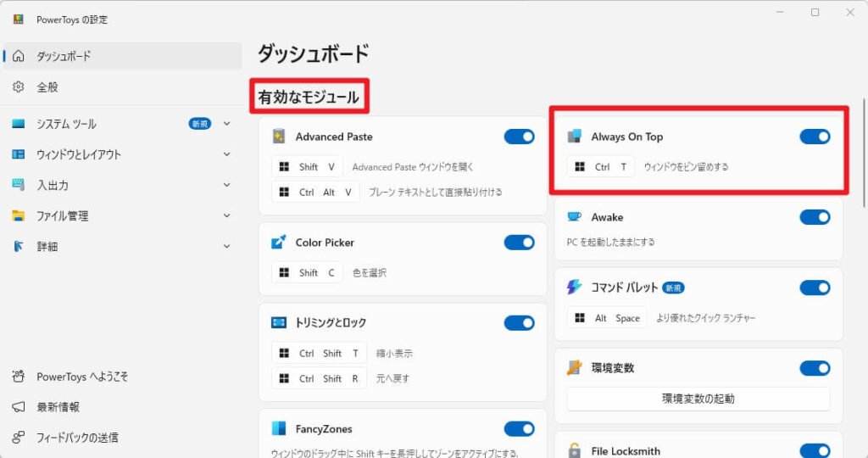Click the 最新情報 megaphone icon

pos(19,407)
